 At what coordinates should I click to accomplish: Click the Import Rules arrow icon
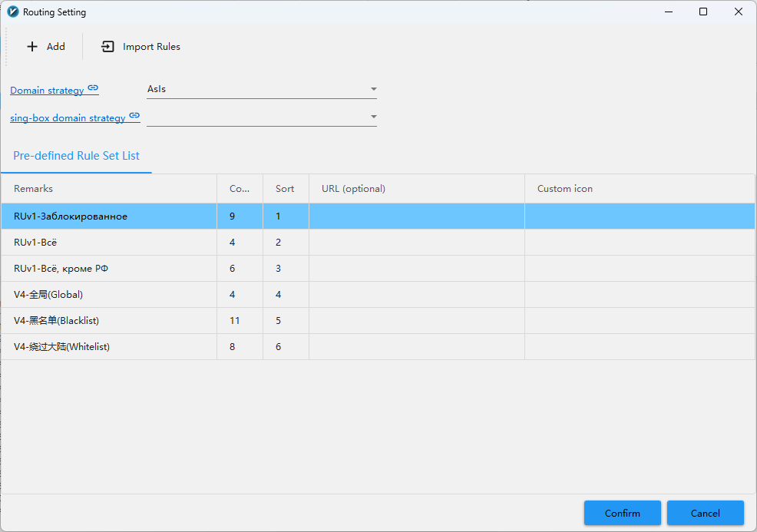(x=108, y=47)
